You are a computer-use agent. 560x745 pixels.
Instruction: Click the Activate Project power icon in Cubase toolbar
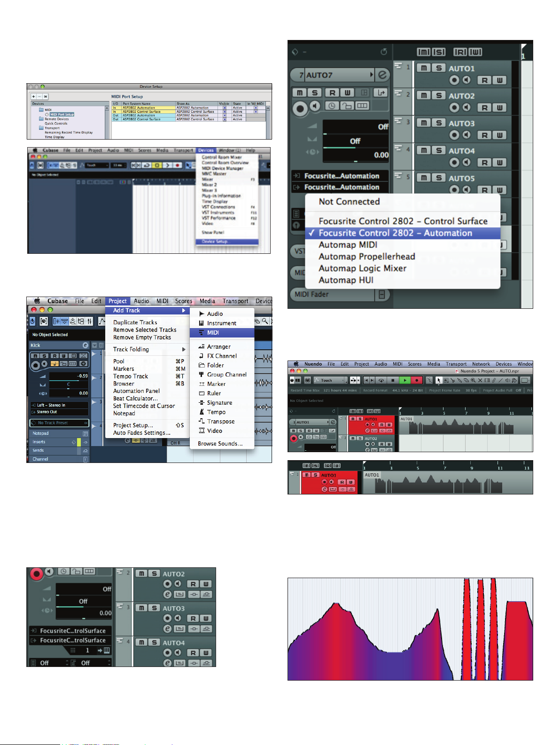coord(32,321)
